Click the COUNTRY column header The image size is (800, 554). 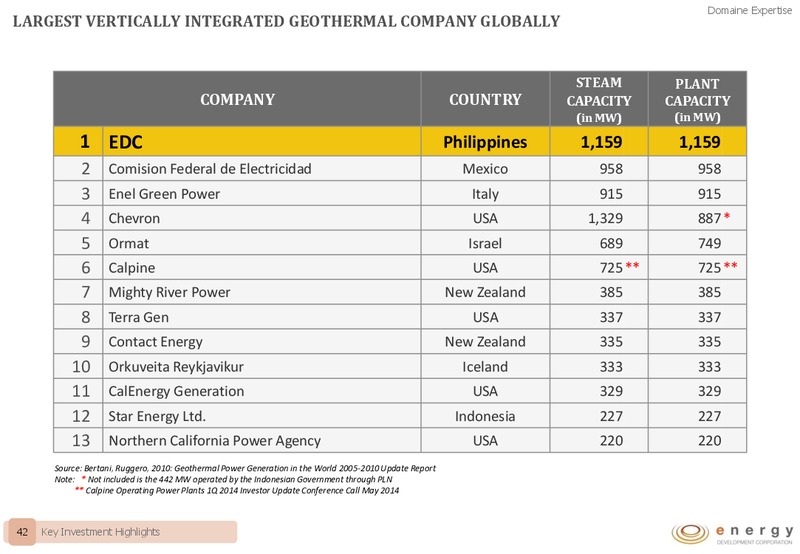[x=485, y=99]
